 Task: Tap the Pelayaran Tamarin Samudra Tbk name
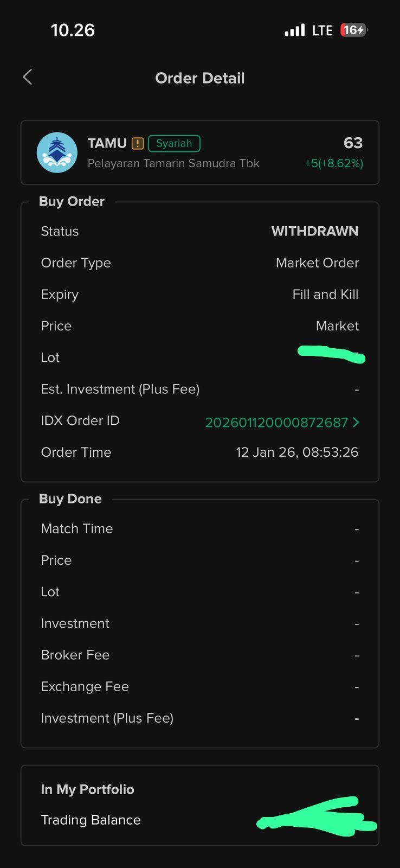click(173, 163)
